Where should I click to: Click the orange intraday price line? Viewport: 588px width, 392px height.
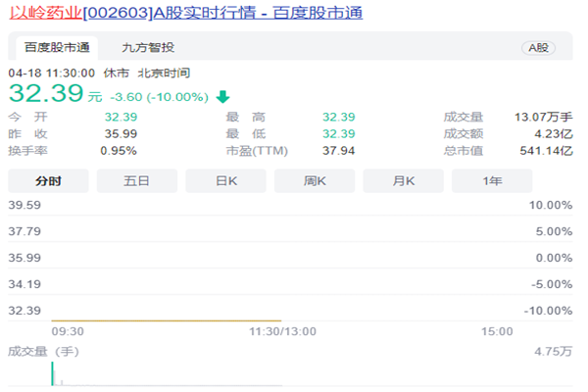pyautogui.click(x=167, y=320)
